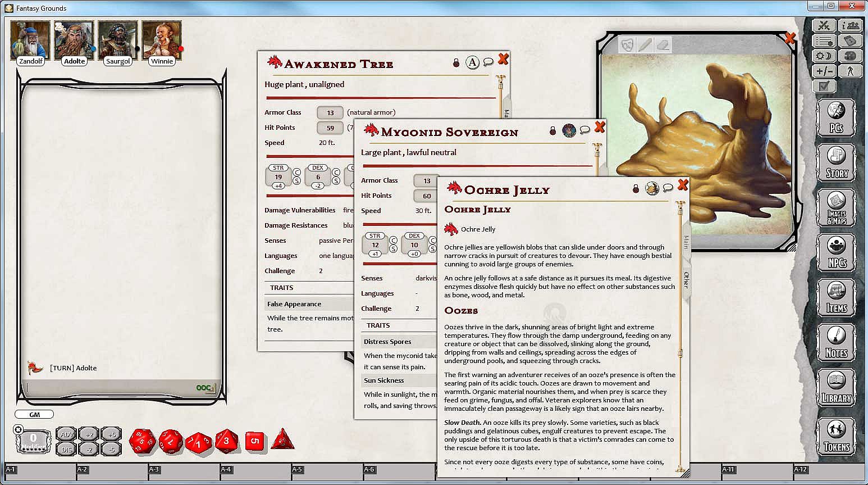The width and height of the screenshot is (868, 485).
Task: Open the effects walking figure icon
Action: [x=851, y=71]
